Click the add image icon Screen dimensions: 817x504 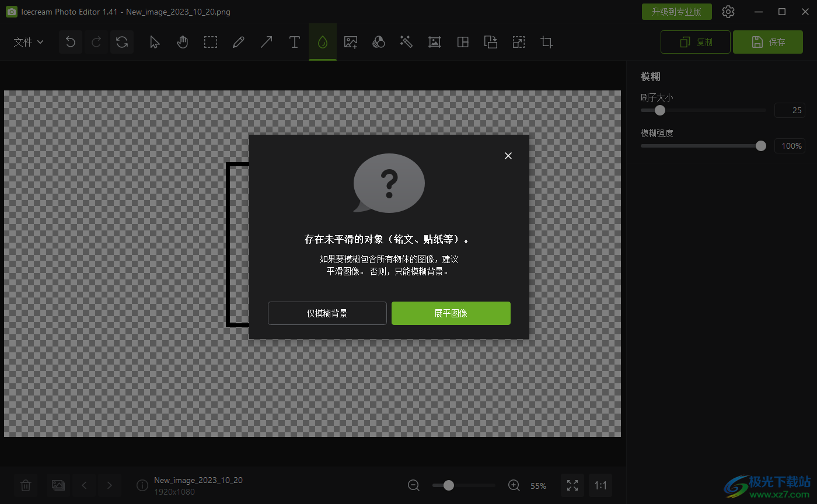pos(351,42)
